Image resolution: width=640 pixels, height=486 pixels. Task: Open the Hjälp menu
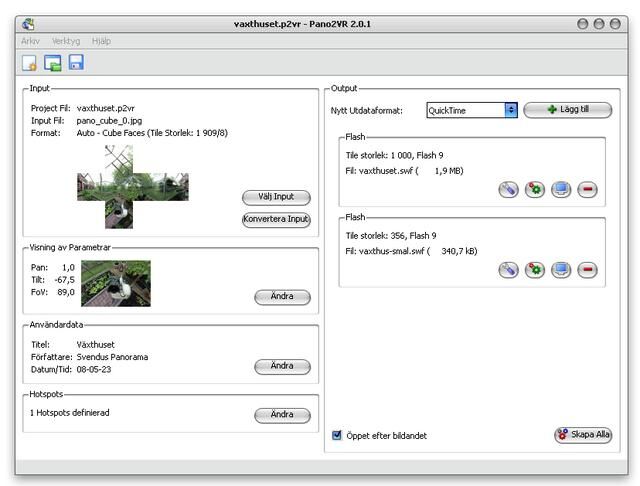(x=102, y=41)
